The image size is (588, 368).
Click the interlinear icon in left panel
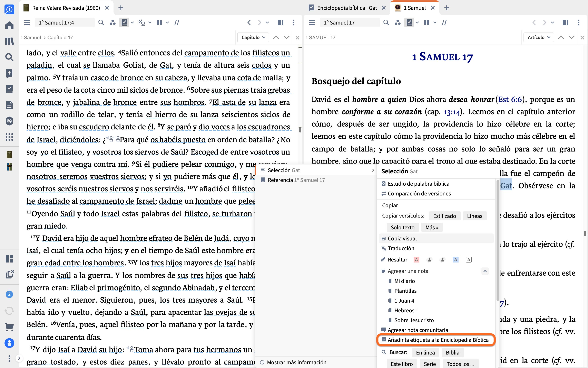click(x=142, y=23)
